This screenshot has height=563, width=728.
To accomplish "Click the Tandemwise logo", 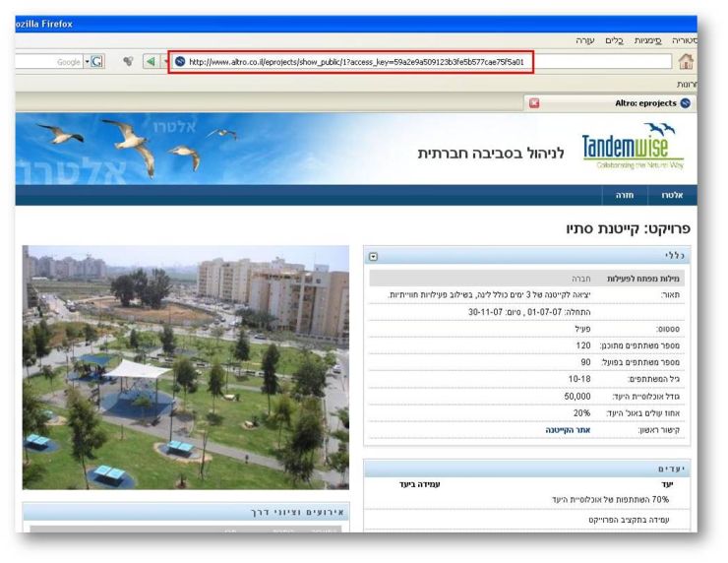I will tap(632, 150).
